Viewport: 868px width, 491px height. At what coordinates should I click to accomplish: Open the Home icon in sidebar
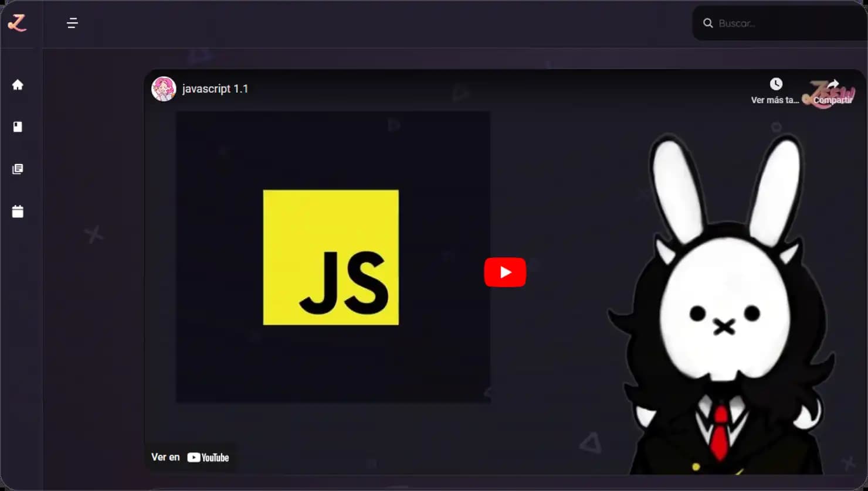18,84
